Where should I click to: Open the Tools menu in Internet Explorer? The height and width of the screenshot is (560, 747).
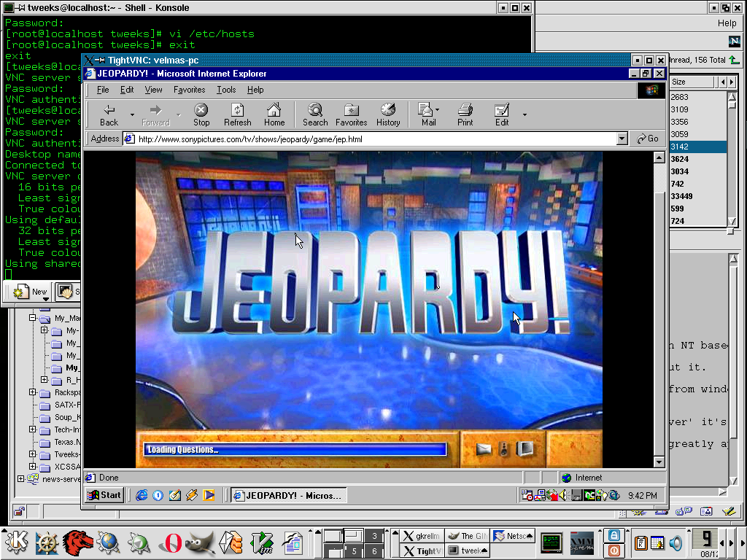coord(226,90)
